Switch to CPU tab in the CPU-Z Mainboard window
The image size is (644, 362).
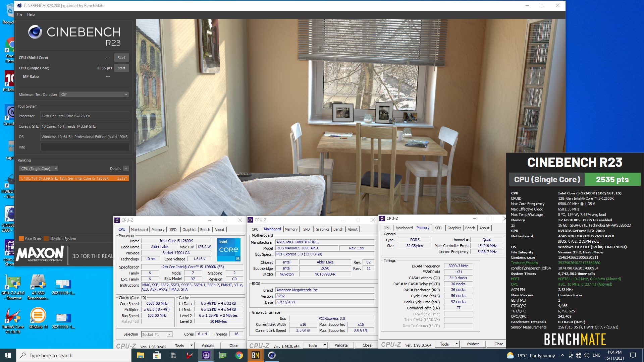[x=255, y=229]
